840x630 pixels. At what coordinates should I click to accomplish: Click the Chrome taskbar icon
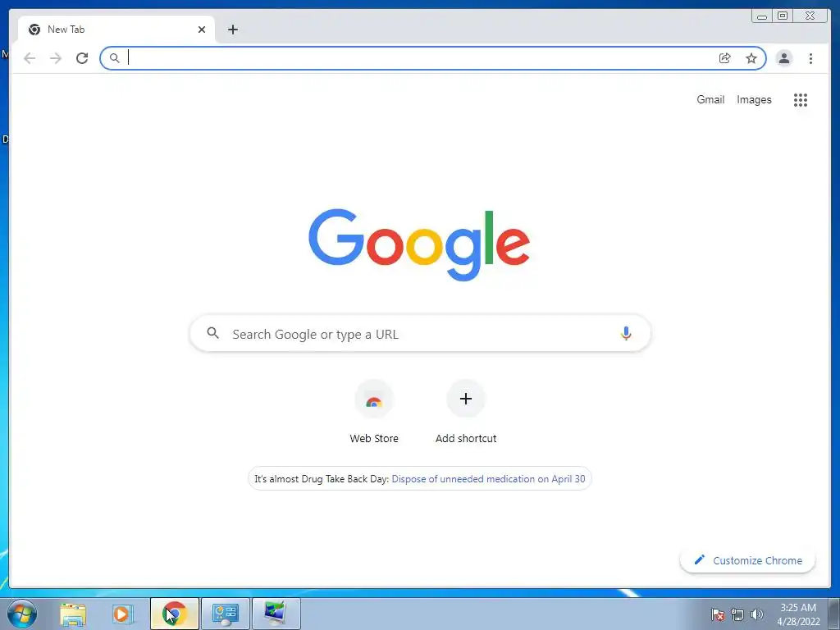coord(175,614)
